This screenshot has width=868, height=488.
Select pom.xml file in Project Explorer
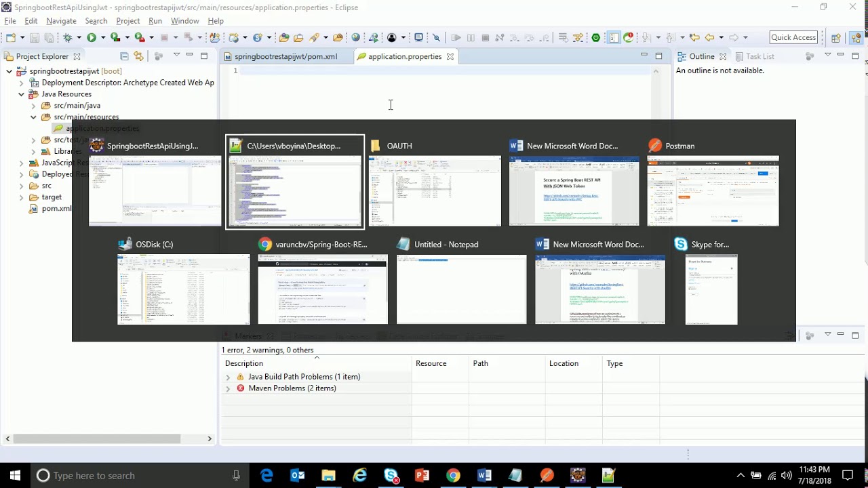coord(56,209)
